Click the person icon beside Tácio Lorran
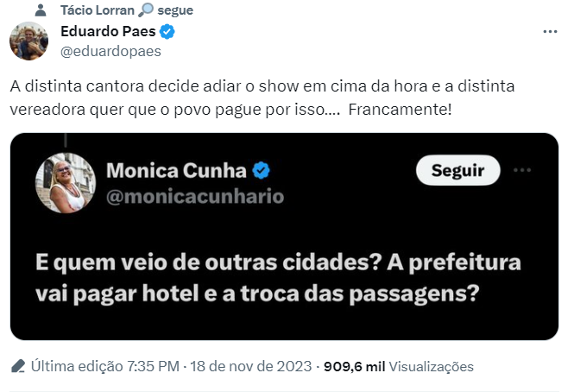 [42, 11]
